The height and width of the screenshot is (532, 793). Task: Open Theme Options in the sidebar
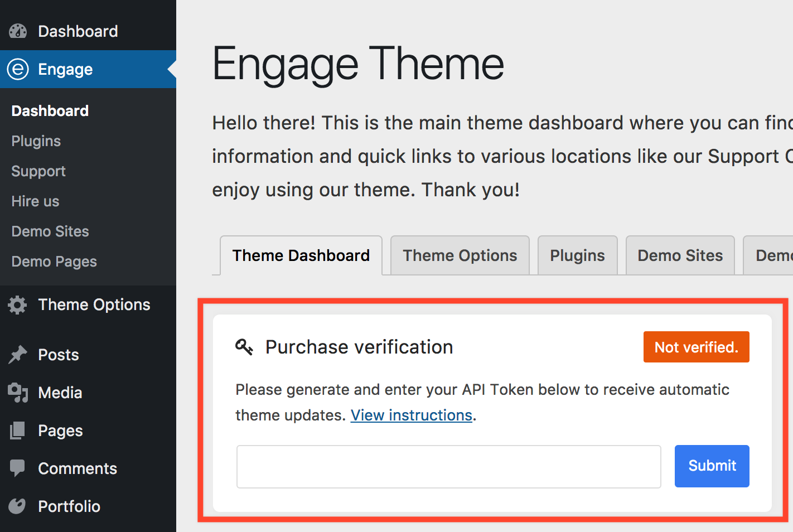(88, 304)
